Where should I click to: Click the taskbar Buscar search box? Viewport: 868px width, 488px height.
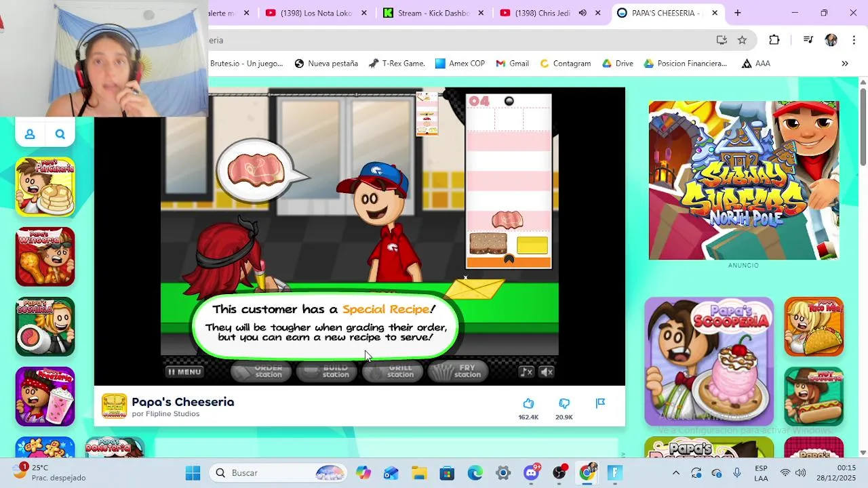coord(279,472)
